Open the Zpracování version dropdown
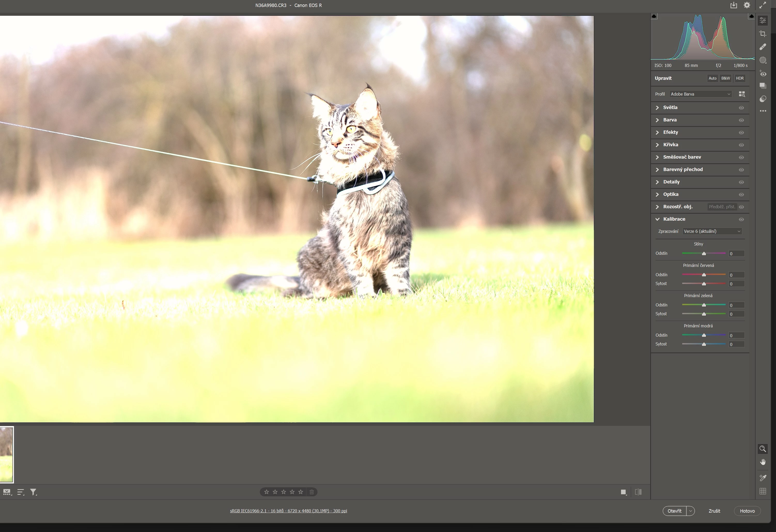This screenshot has height=532, width=776. click(712, 231)
